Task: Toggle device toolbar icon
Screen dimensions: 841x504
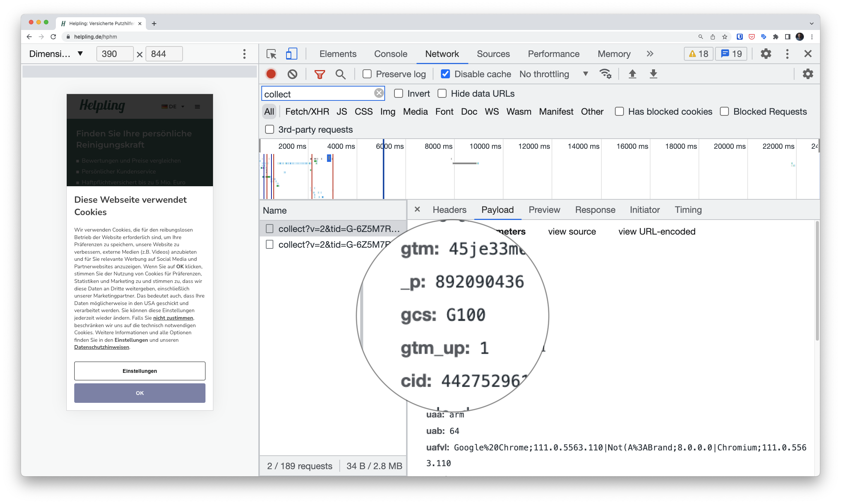Action: 291,54
